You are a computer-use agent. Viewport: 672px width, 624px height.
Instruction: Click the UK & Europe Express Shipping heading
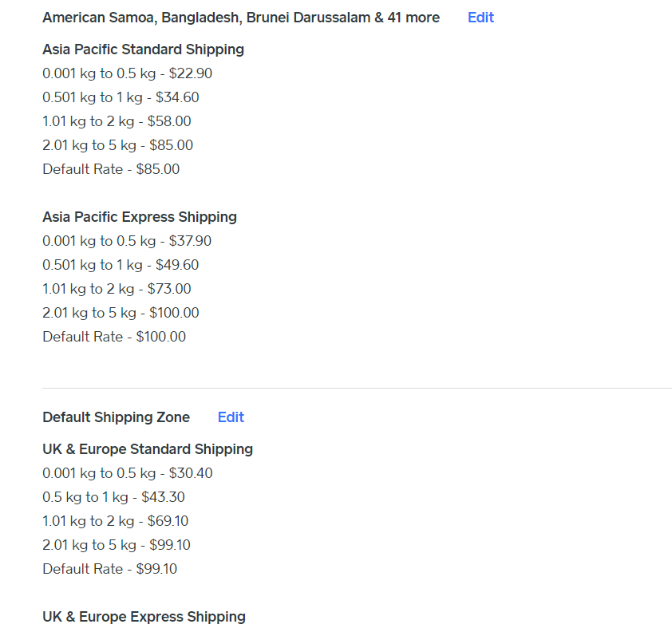(x=144, y=616)
